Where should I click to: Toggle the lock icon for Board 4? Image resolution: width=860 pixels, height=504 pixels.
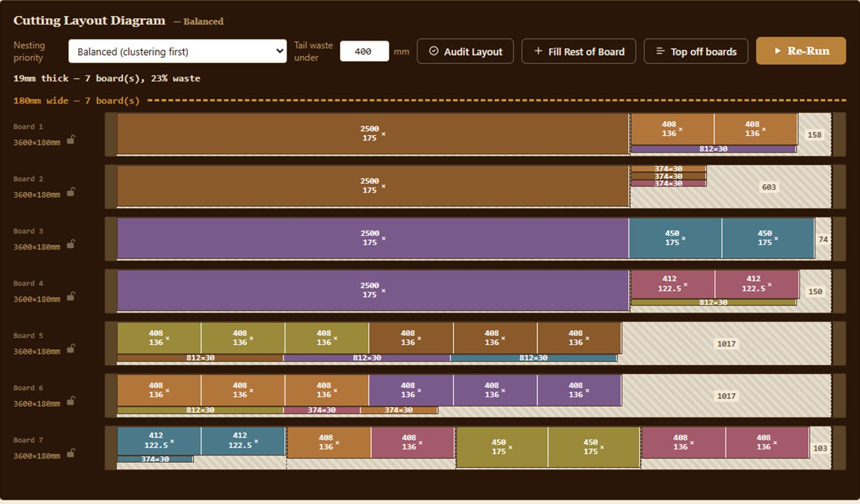[x=71, y=297]
